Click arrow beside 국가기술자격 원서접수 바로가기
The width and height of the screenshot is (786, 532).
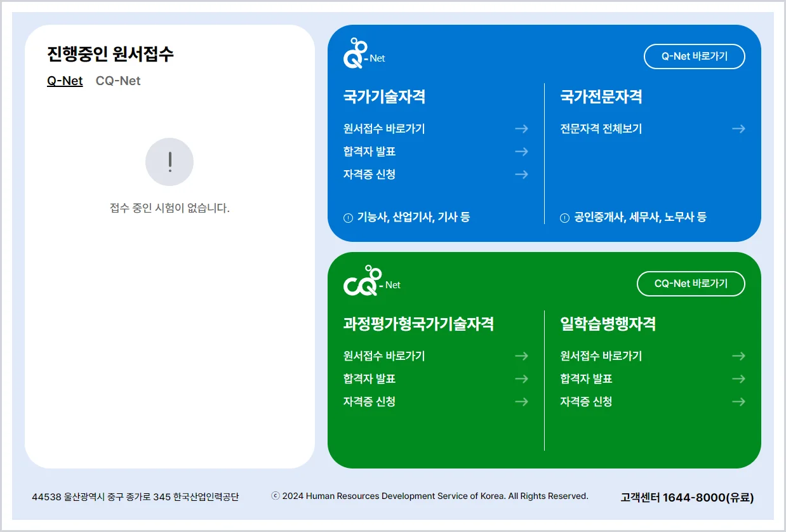pos(521,129)
